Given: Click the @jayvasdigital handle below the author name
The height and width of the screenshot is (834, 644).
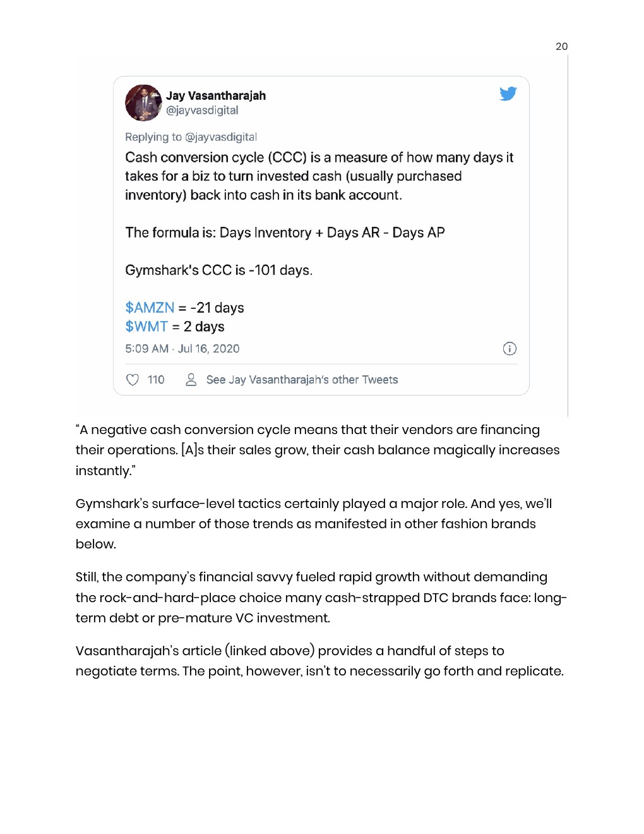Looking at the screenshot, I should tap(202, 111).
